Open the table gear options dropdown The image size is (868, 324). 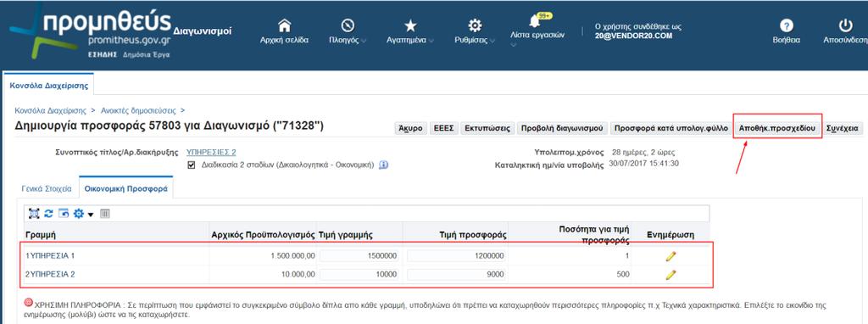click(84, 213)
